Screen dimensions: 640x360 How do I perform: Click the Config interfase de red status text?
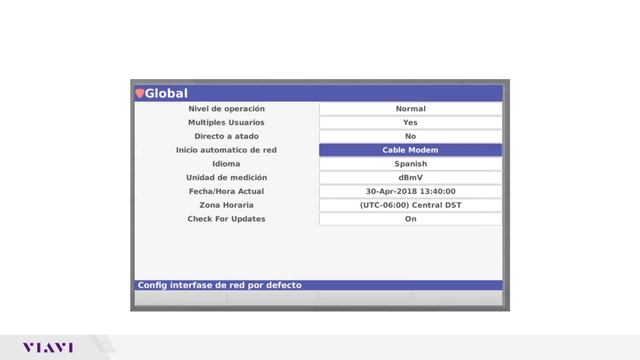pos(220,285)
